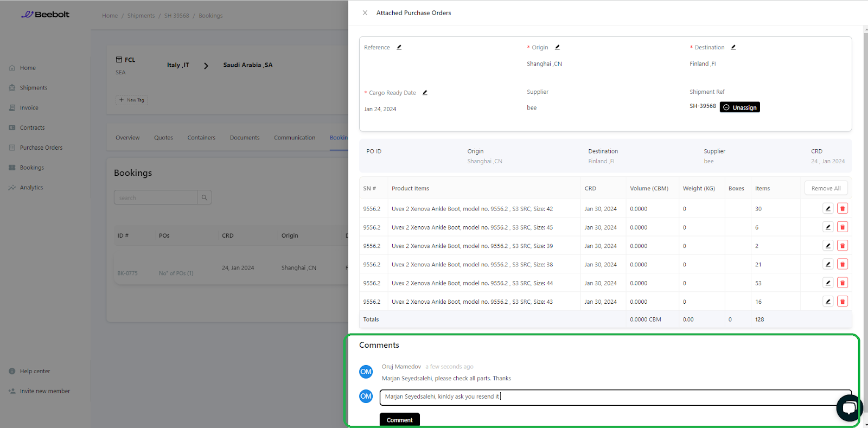Open the chat support widget

coord(849,408)
